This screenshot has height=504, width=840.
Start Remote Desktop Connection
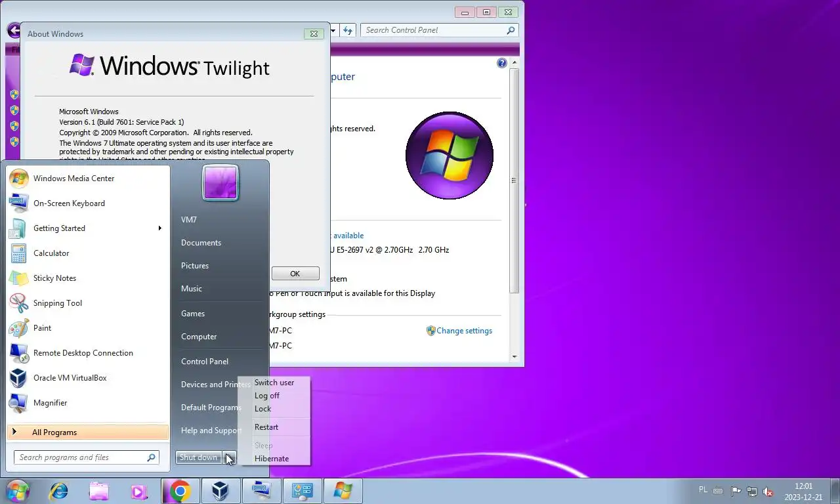[88, 353]
